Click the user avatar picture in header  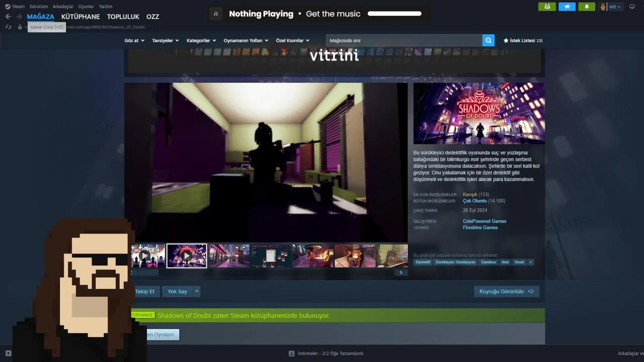pyautogui.click(x=603, y=7)
